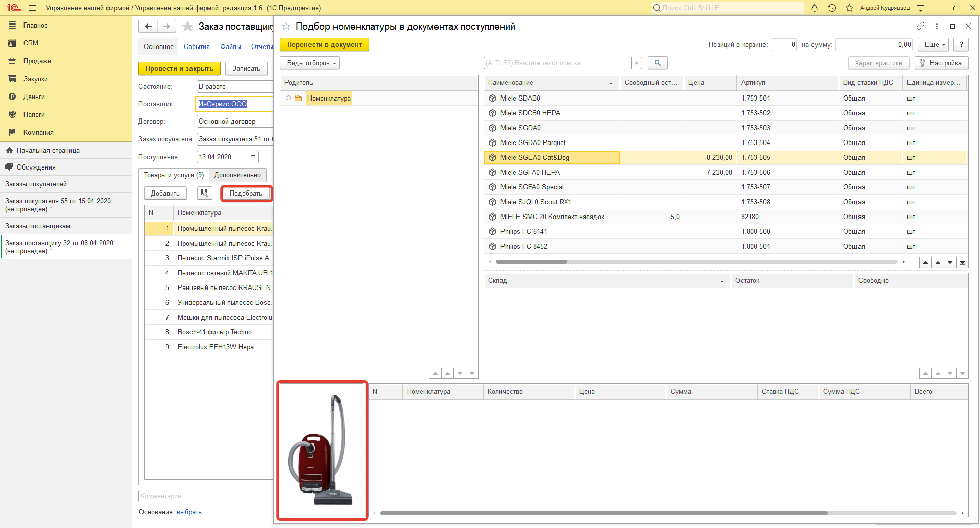Select the Miele SJQL0 Scout RX1 row
980x528 pixels.
726,202
